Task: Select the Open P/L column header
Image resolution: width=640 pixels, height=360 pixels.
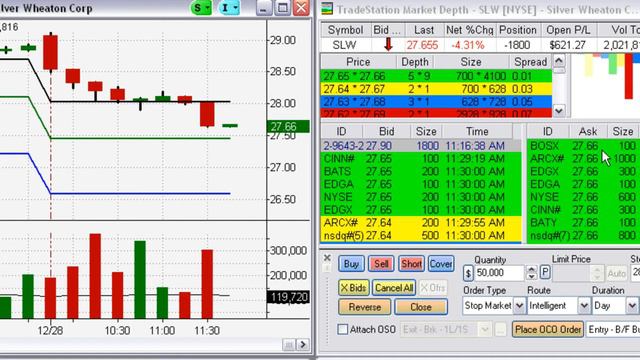Action: pos(568,30)
